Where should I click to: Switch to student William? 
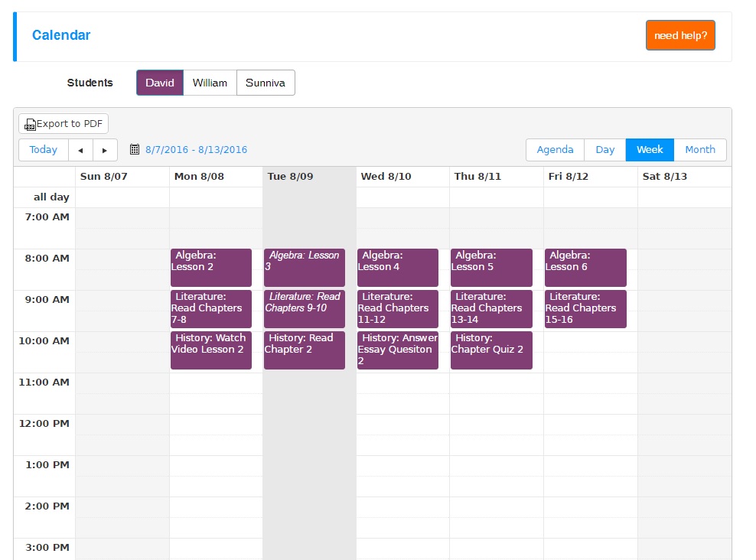point(210,83)
